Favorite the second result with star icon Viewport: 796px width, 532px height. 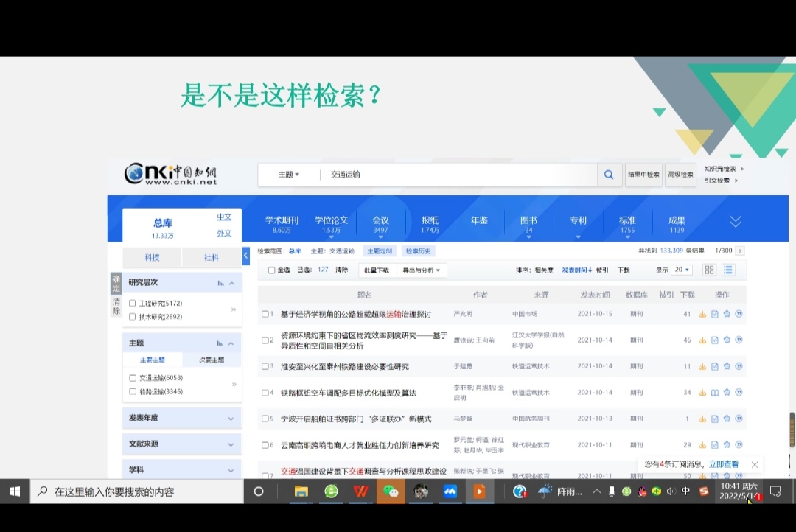click(x=727, y=340)
